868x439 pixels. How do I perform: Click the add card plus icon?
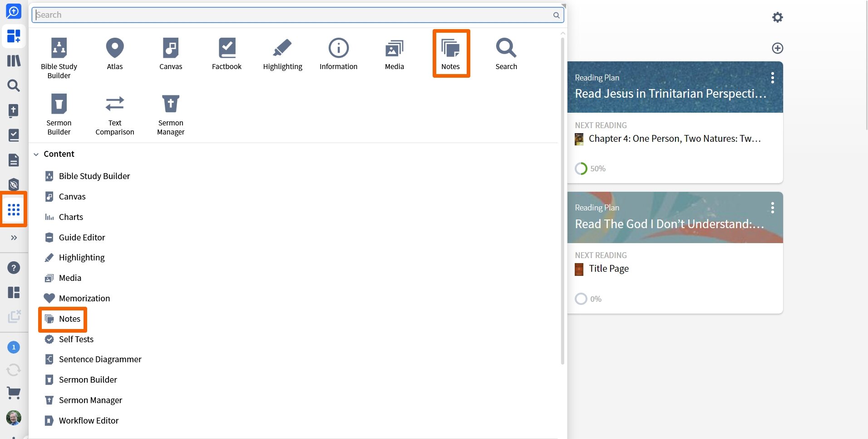pos(778,48)
